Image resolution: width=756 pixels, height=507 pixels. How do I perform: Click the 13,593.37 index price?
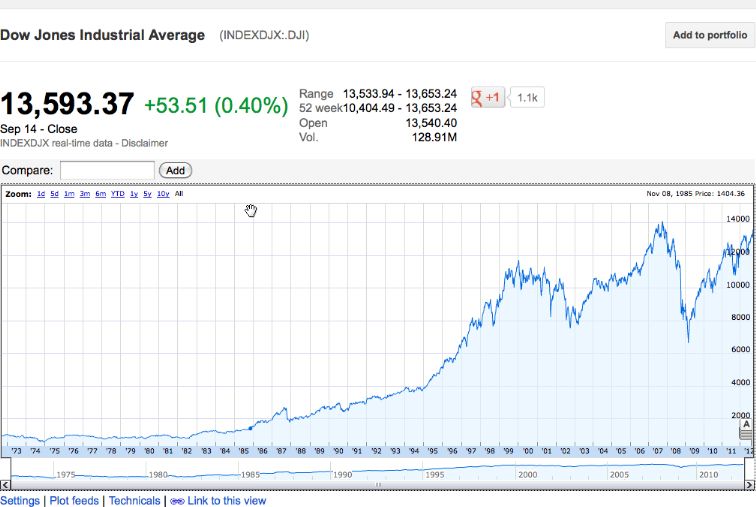pos(67,104)
